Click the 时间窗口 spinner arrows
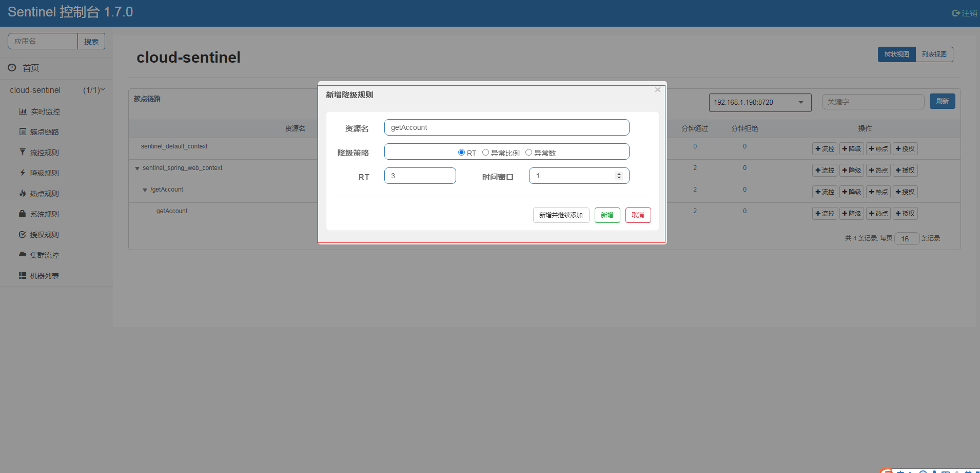 click(x=619, y=176)
